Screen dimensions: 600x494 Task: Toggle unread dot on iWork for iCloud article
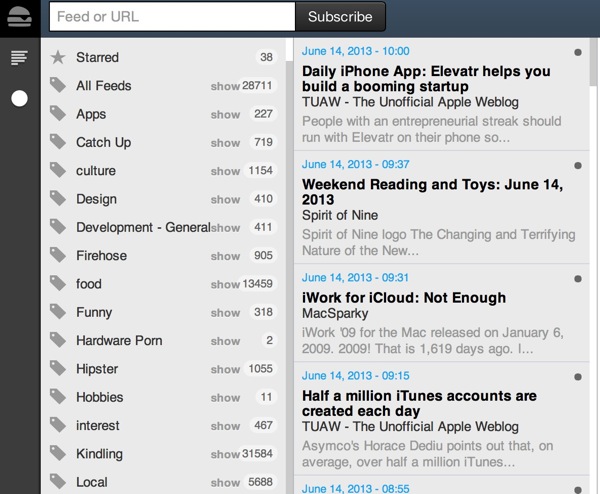[578, 279]
